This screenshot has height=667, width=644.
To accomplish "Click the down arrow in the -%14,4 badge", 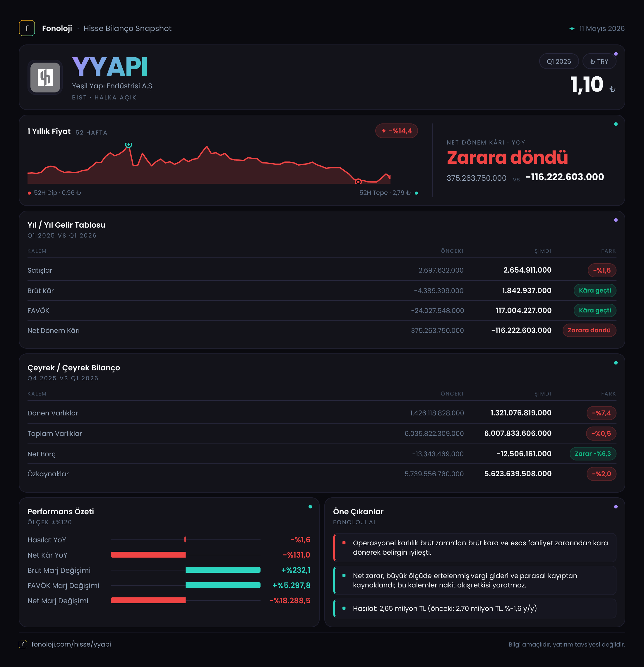I will 383,131.
